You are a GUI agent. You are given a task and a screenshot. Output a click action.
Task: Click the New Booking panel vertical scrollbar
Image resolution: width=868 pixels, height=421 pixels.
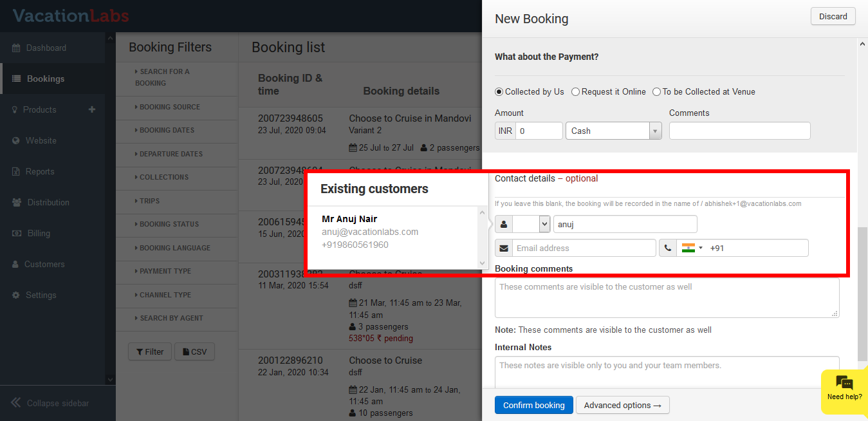coord(862,290)
